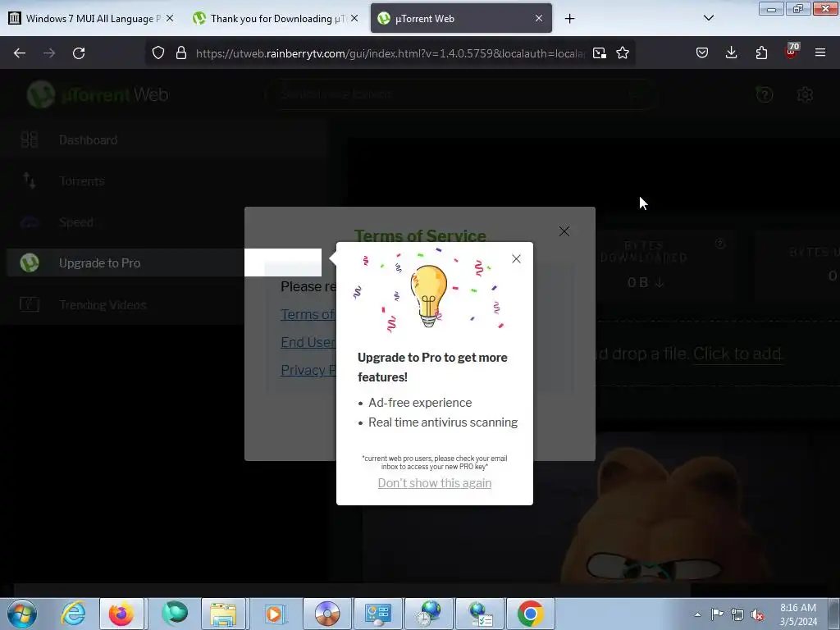Image resolution: width=840 pixels, height=630 pixels.
Task: Show hidden system tray icons
Action: click(x=697, y=614)
